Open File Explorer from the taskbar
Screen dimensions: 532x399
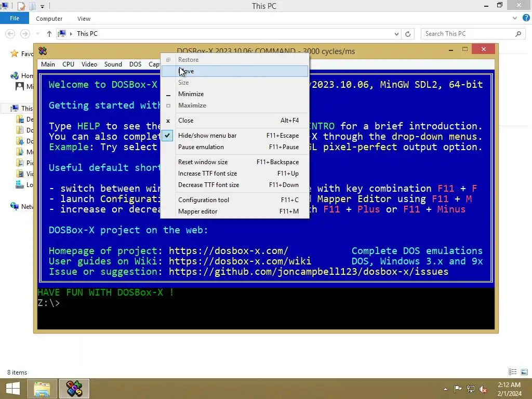point(42,389)
